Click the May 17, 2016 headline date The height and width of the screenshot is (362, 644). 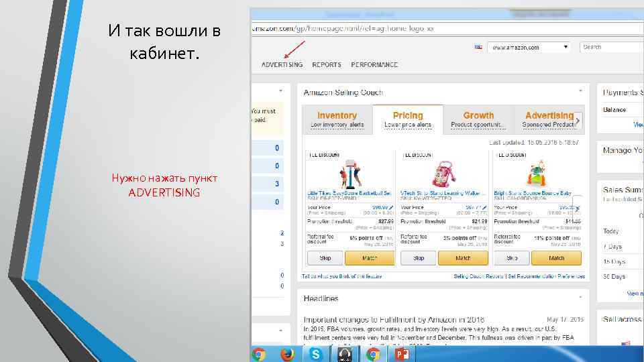pyautogui.click(x=565, y=319)
